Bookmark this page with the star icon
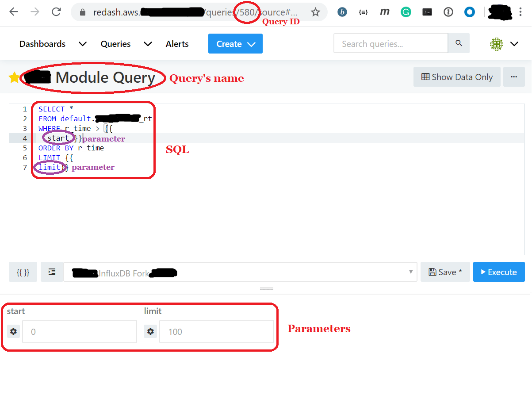The height and width of the screenshot is (395, 532). pos(315,12)
